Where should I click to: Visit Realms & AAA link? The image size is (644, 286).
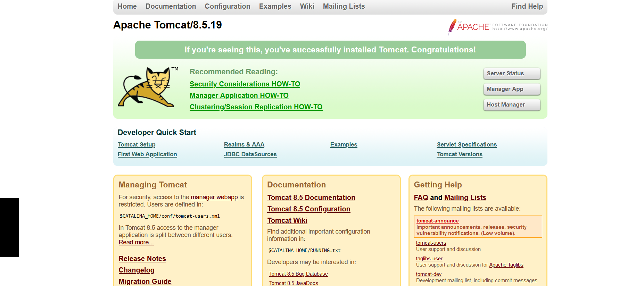244,144
